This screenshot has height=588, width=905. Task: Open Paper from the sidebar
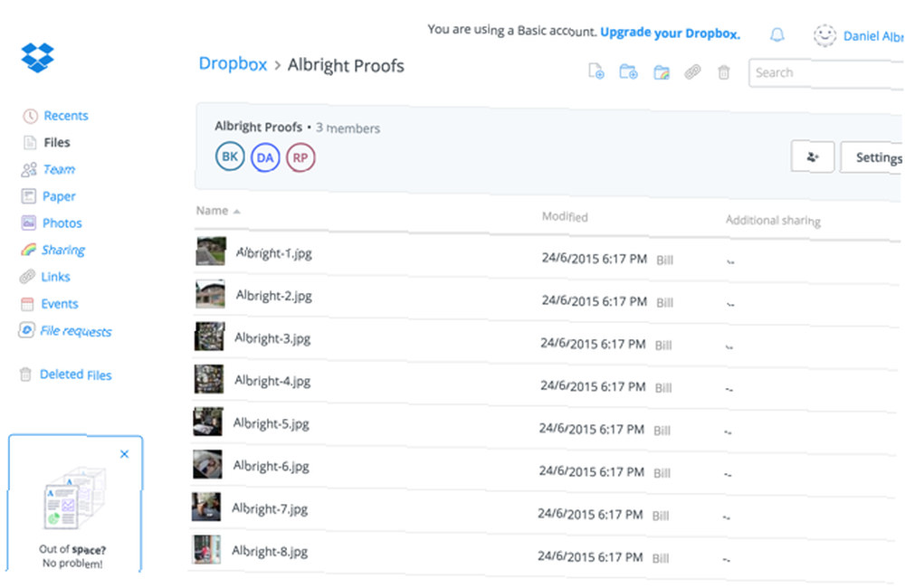tap(59, 196)
